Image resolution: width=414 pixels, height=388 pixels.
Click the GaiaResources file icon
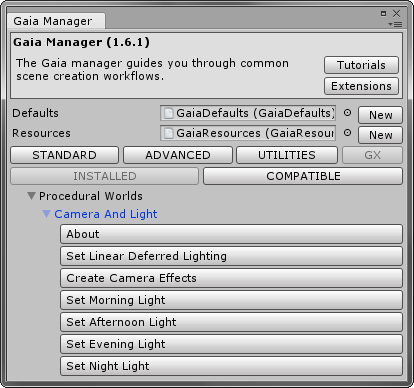[169, 133]
